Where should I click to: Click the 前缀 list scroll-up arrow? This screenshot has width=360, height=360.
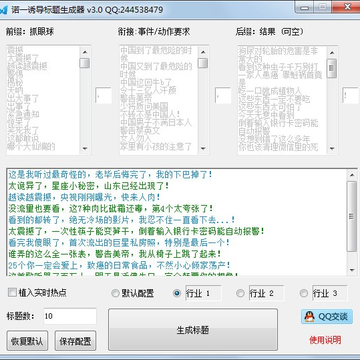coord(85,52)
